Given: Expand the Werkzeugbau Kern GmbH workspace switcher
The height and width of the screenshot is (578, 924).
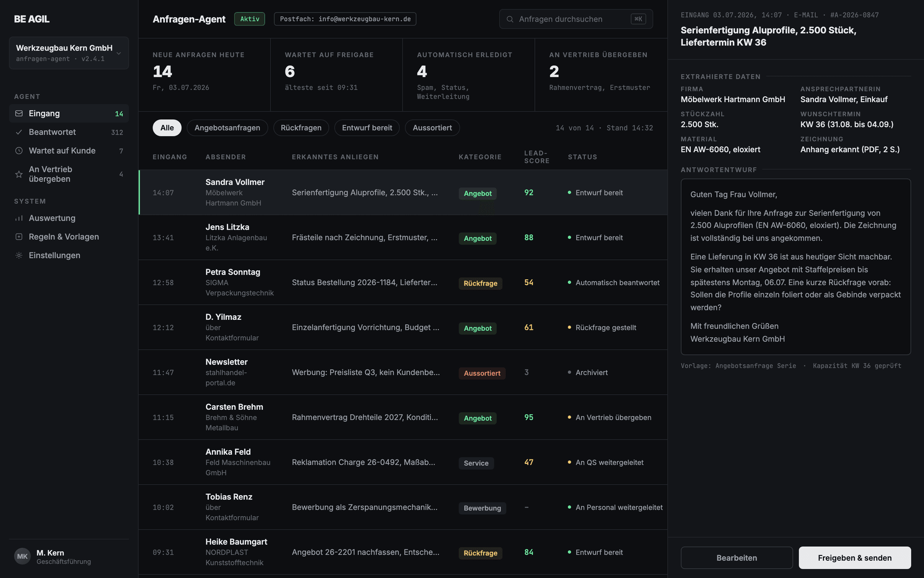Looking at the screenshot, I should click(69, 53).
